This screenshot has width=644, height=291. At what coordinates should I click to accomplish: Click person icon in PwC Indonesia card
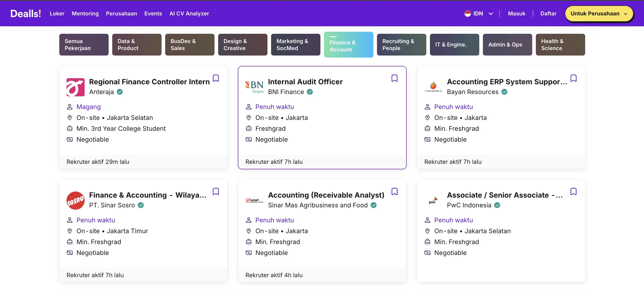coord(427,220)
